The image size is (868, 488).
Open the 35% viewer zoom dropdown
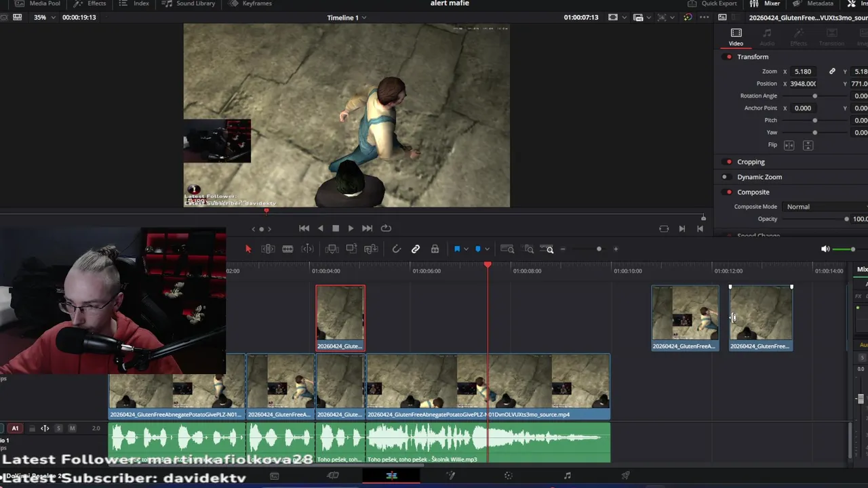[x=43, y=18]
